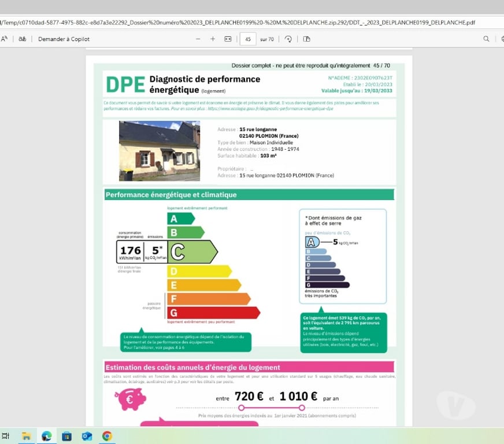Click the pink piggy bank icon
The width and height of the screenshot is (504, 444).
[131, 399]
